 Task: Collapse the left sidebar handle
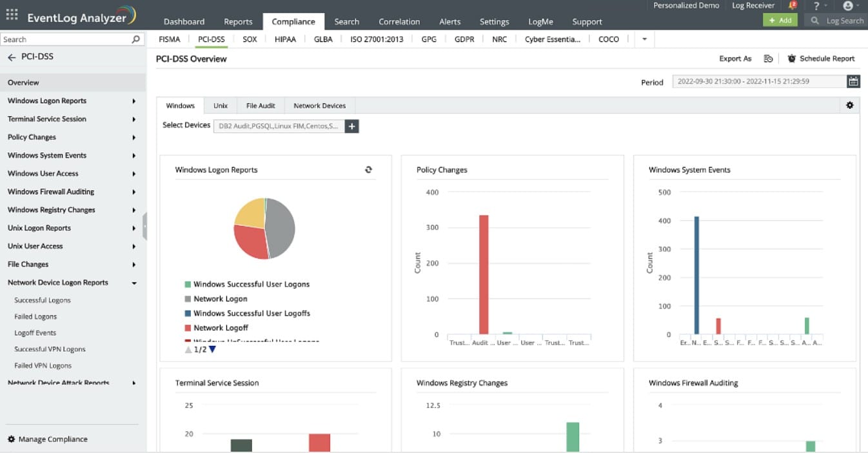[144, 226]
